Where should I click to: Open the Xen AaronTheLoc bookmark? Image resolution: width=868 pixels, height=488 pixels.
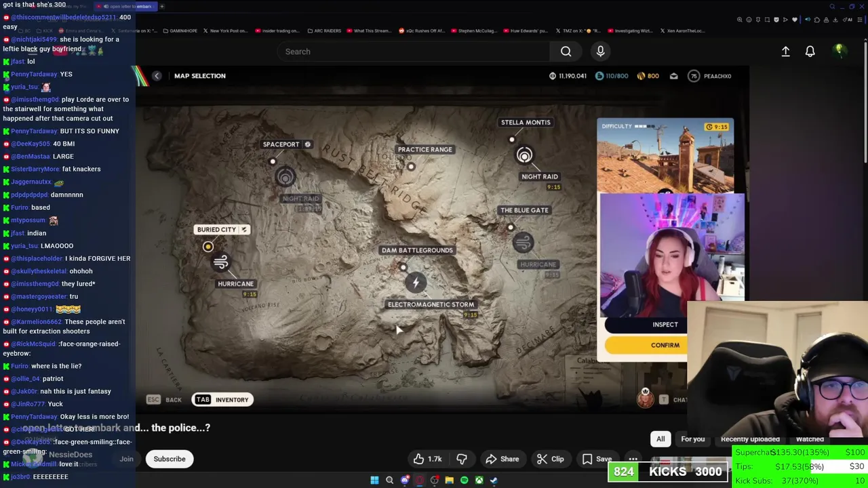click(682, 30)
